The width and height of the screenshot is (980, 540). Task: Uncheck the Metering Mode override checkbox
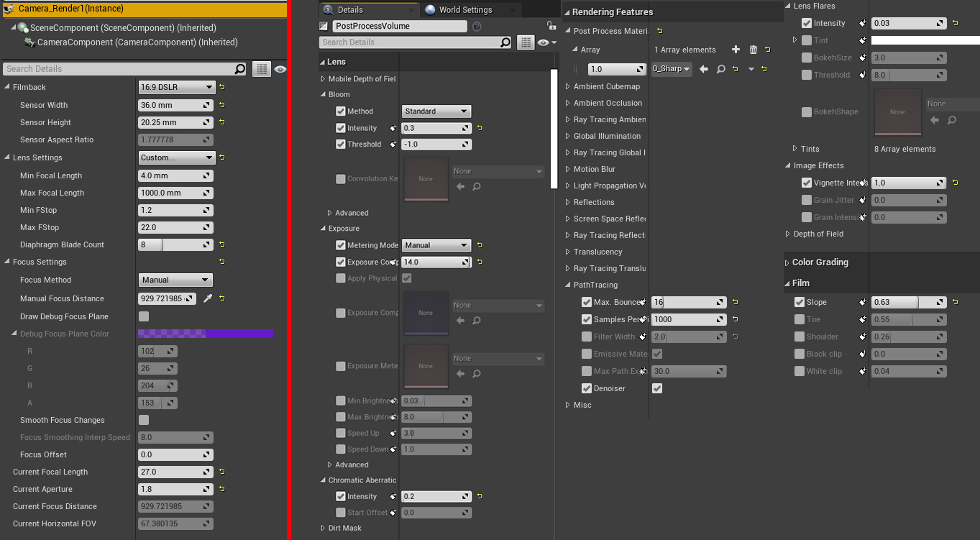tap(341, 245)
